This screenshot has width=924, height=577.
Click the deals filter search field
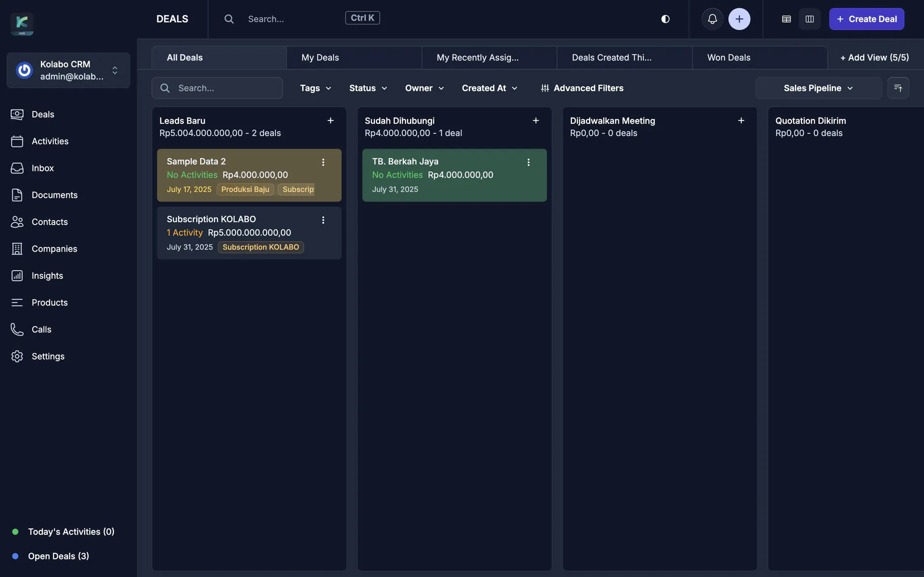[x=218, y=88]
